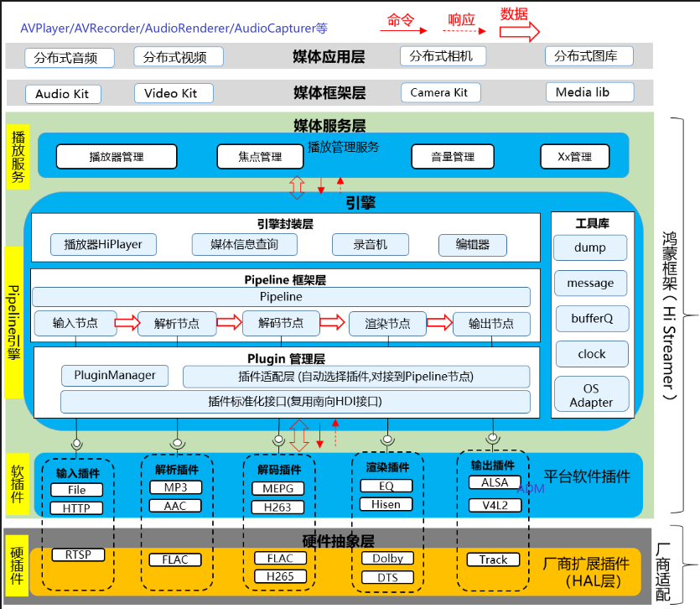Click the File input plugin box
Viewport: 700px width, 609px height.
coord(77,490)
